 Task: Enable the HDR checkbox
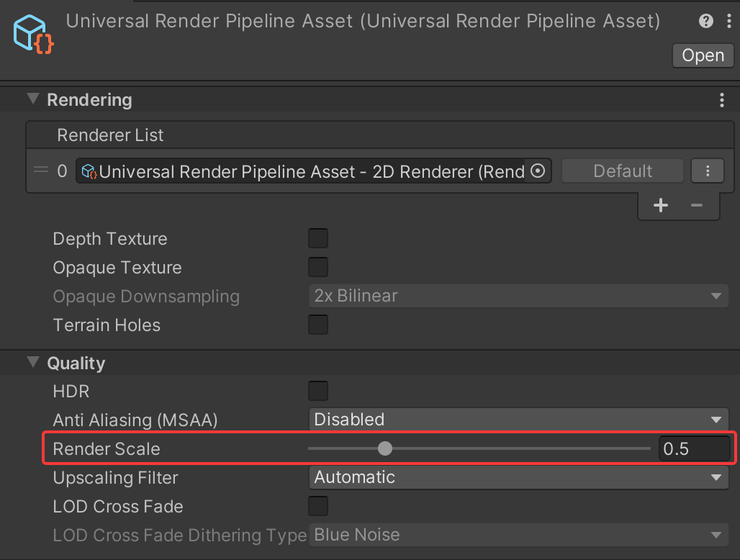pos(318,391)
